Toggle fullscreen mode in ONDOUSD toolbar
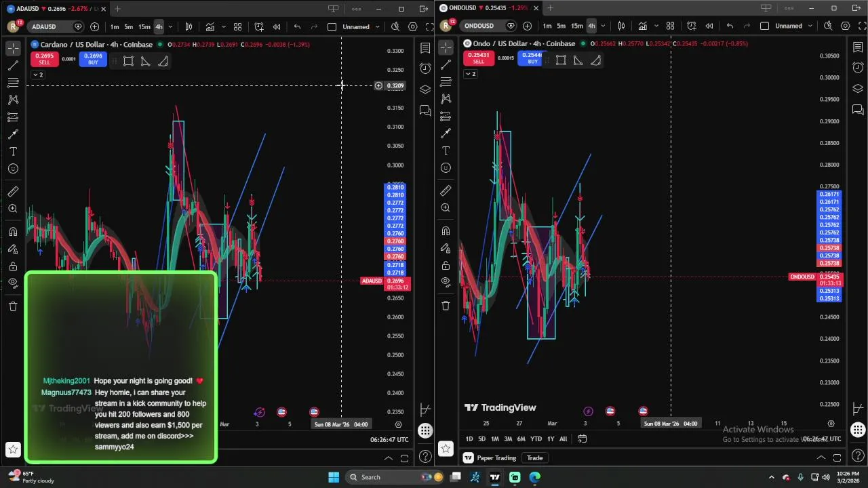The height and width of the screenshot is (488, 868). point(863,26)
